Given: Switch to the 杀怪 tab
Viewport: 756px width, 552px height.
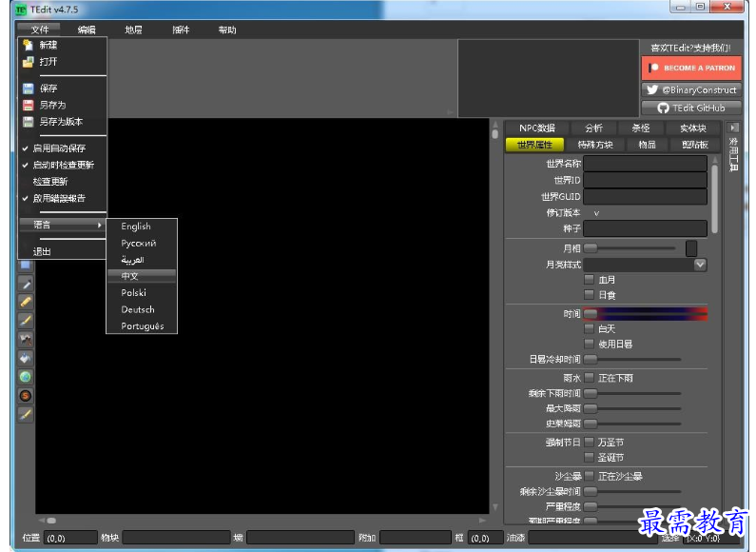Looking at the screenshot, I should coord(641,128).
